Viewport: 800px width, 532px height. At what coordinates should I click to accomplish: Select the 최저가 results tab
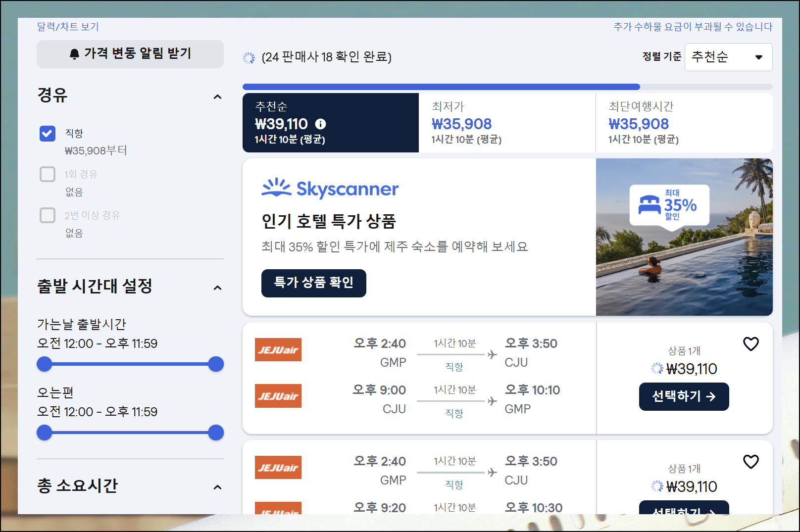tap(507, 123)
